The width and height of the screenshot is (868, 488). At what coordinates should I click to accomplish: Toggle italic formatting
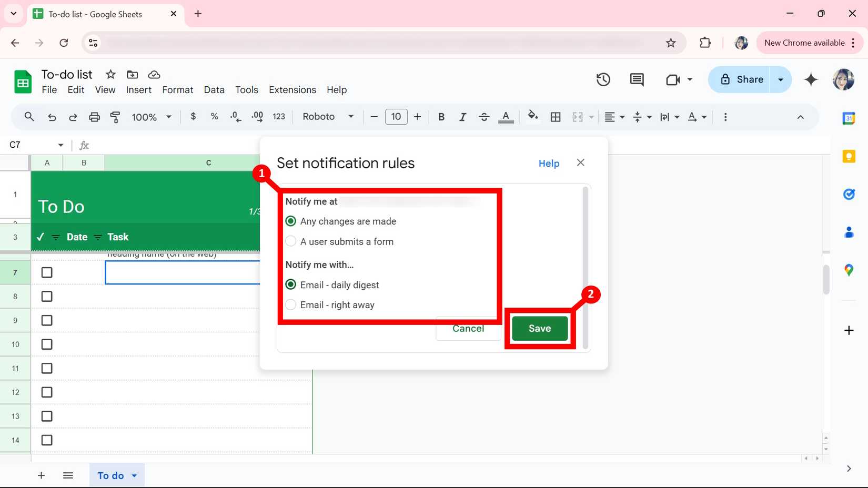462,117
